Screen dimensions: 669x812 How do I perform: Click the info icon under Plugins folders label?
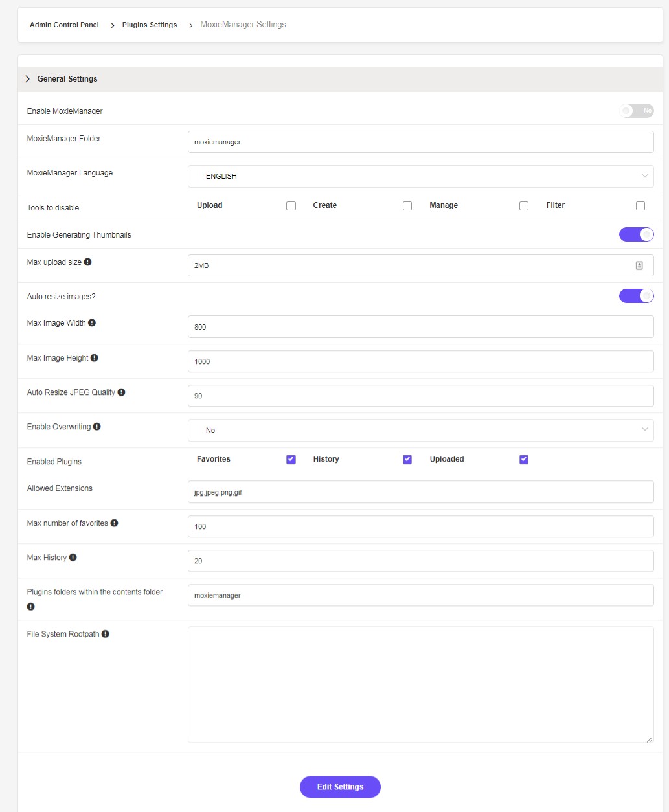click(x=30, y=607)
